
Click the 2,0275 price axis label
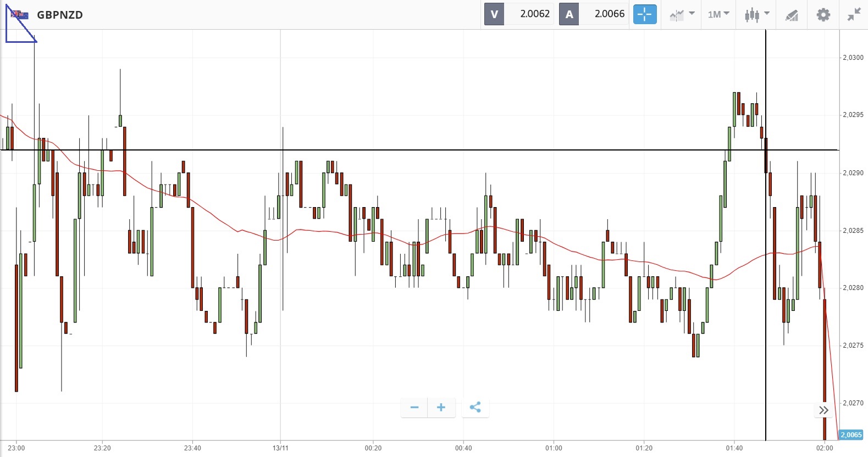pyautogui.click(x=853, y=345)
